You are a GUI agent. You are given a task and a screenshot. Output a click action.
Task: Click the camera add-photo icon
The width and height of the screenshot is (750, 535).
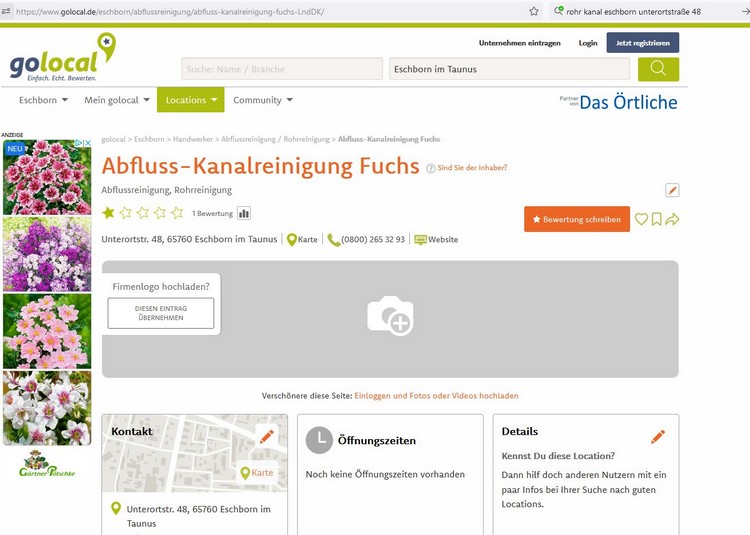pos(390,316)
